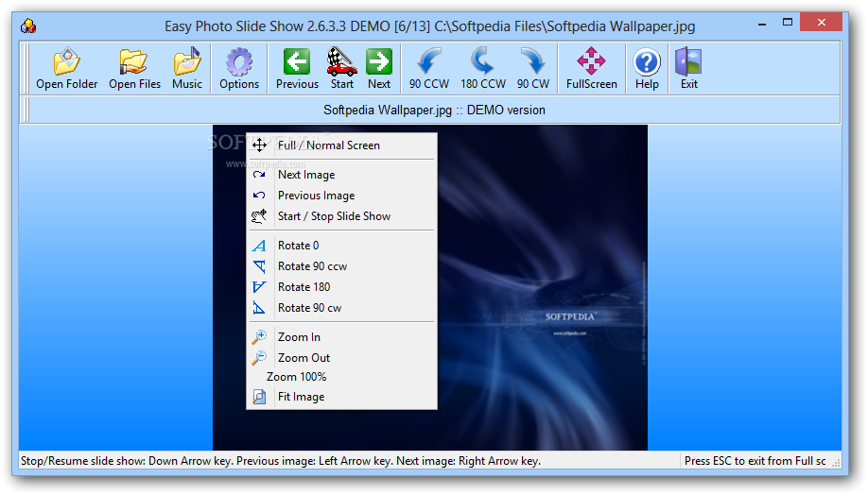Select Rotate 90 ccw menu entry
The height and width of the screenshot is (495, 868).
[341, 266]
